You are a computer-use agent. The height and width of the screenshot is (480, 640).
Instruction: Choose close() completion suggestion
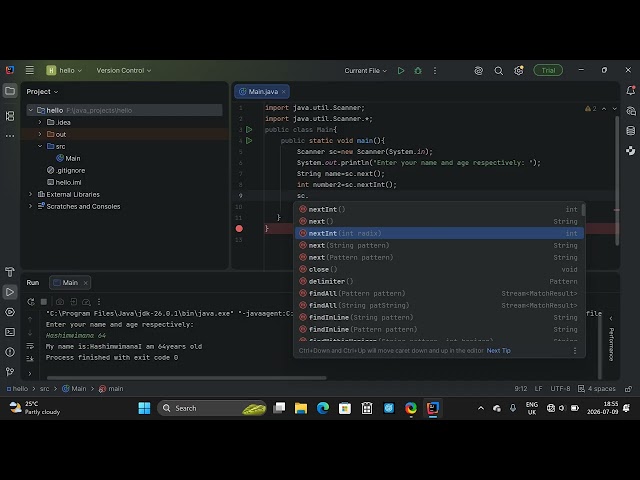click(x=439, y=269)
